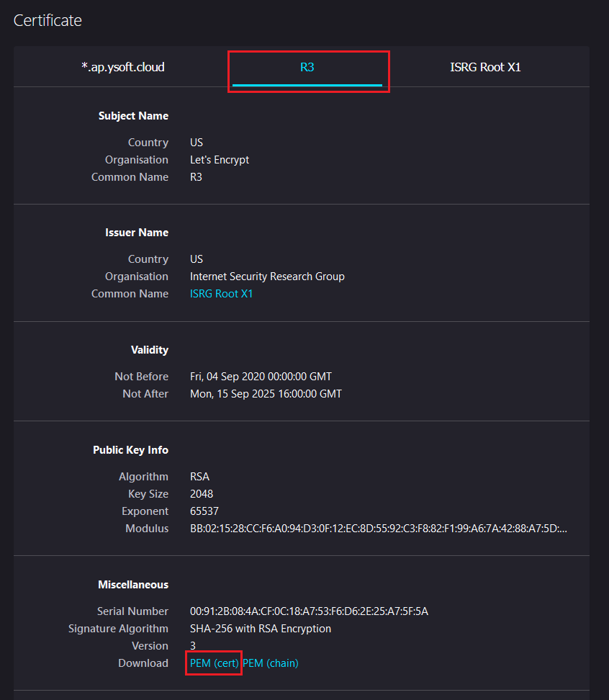Image resolution: width=609 pixels, height=700 pixels.
Task: Download the PEM (chain) file
Action: pos(271,663)
